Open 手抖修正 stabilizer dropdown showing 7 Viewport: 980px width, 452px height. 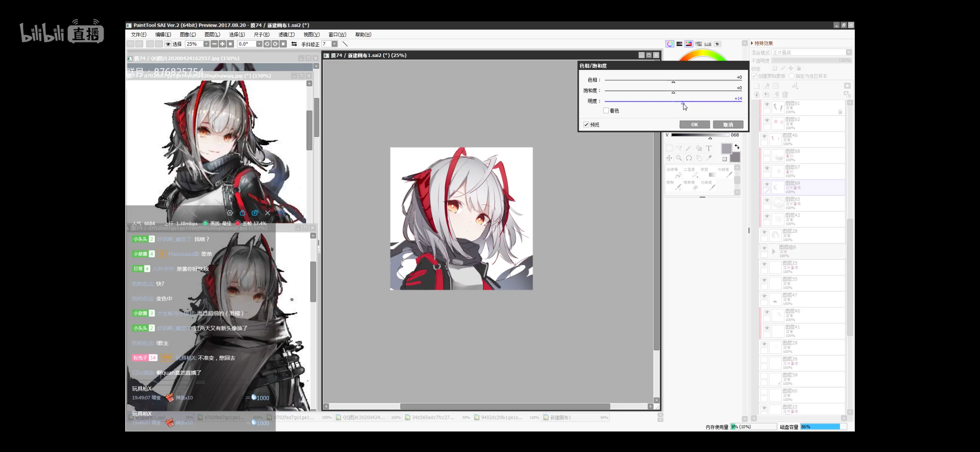[x=334, y=44]
